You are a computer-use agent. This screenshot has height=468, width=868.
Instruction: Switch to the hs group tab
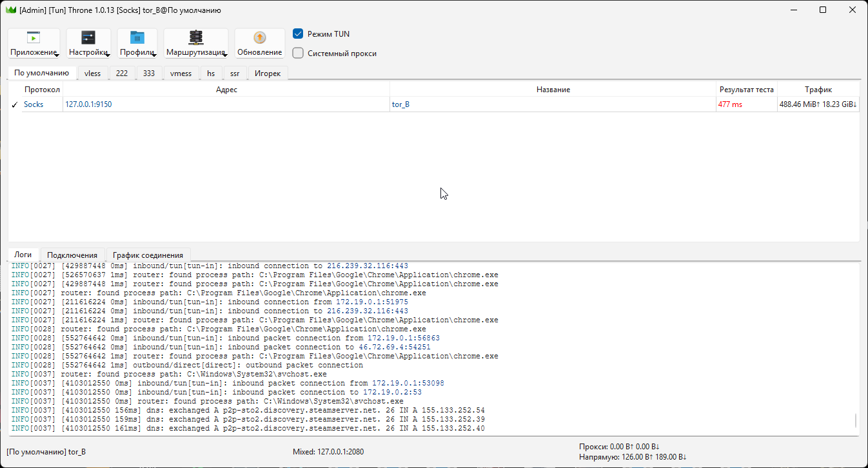pos(211,73)
